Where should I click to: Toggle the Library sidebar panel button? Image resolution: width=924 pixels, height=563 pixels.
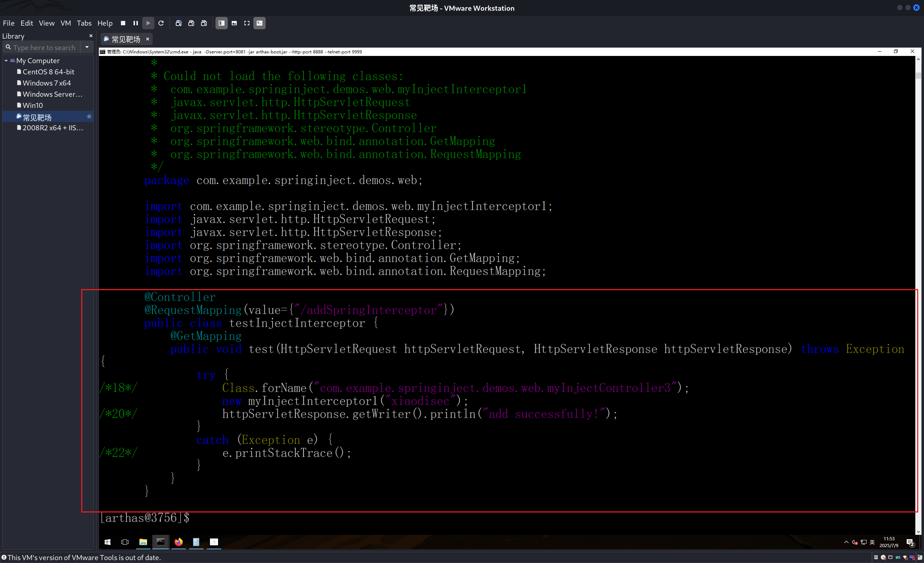point(222,23)
